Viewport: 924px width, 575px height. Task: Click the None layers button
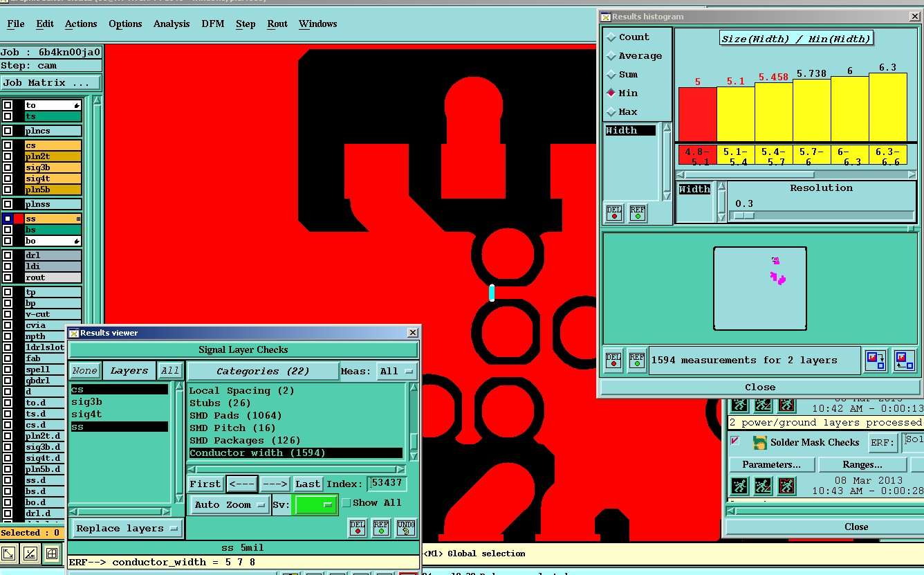[85, 371]
